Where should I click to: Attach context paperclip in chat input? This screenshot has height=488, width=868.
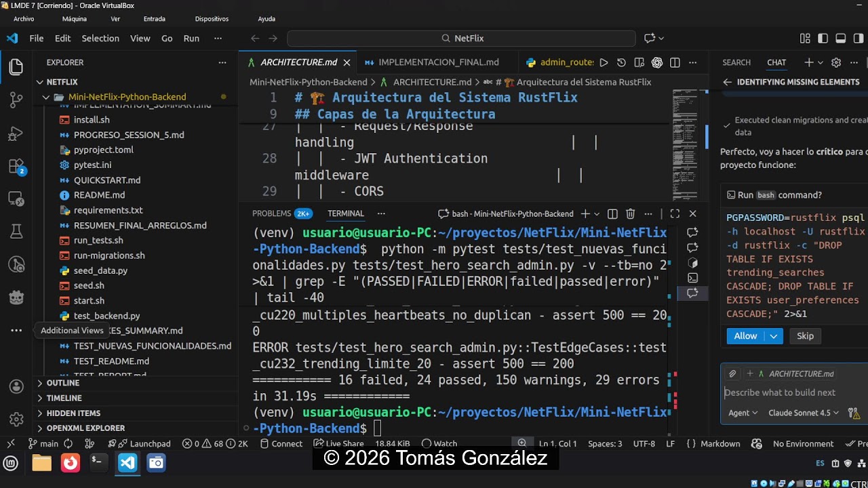pyautogui.click(x=732, y=373)
